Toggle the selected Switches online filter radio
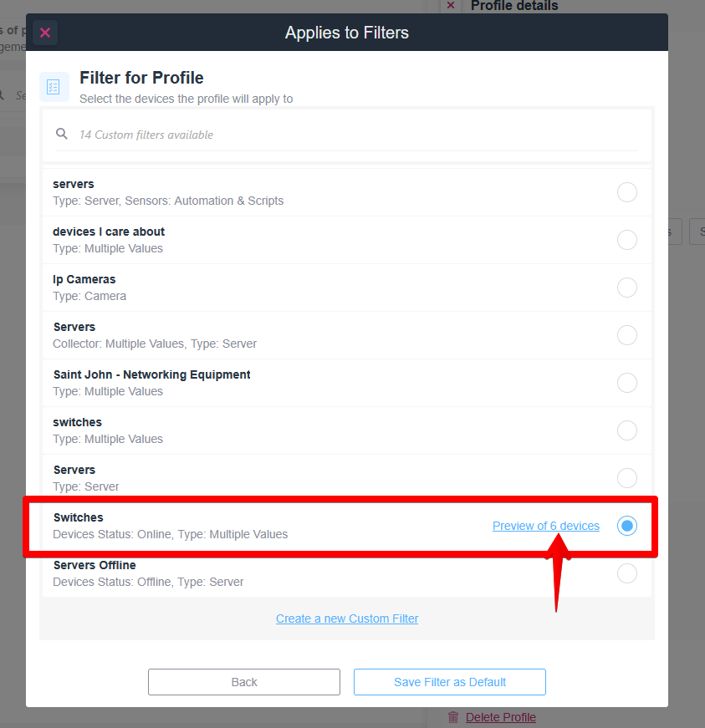The height and width of the screenshot is (728, 705). pos(626,526)
